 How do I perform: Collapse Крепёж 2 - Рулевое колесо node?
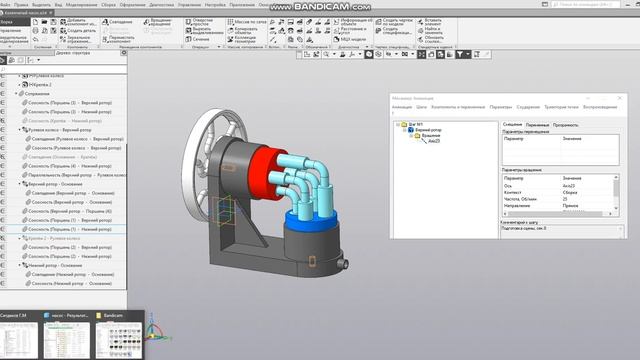click(19, 238)
